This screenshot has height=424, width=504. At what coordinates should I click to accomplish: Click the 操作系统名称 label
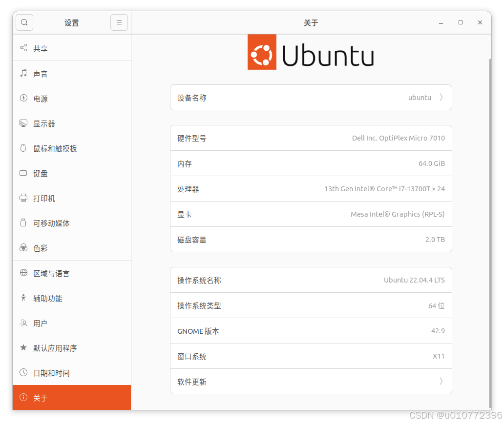click(x=199, y=281)
